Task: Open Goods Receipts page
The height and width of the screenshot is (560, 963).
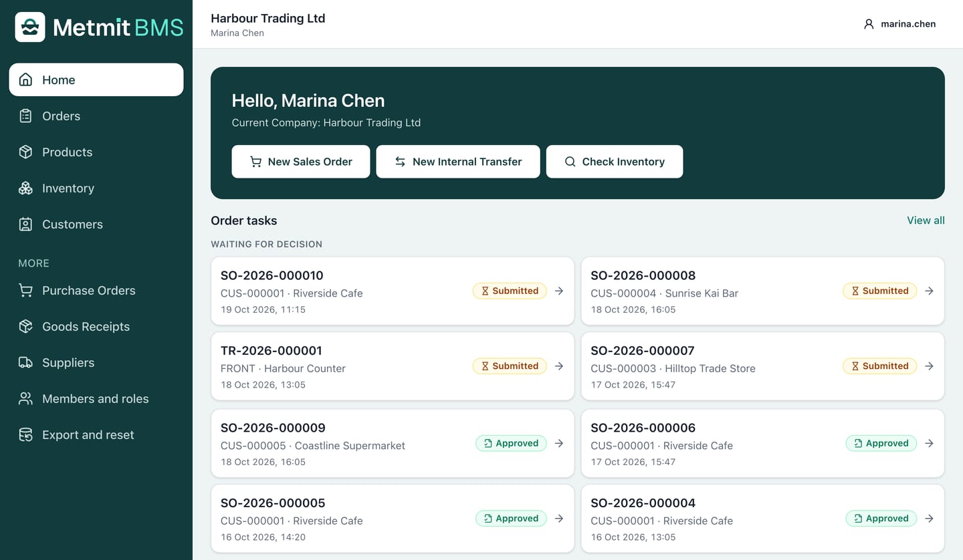Action: click(x=96, y=326)
